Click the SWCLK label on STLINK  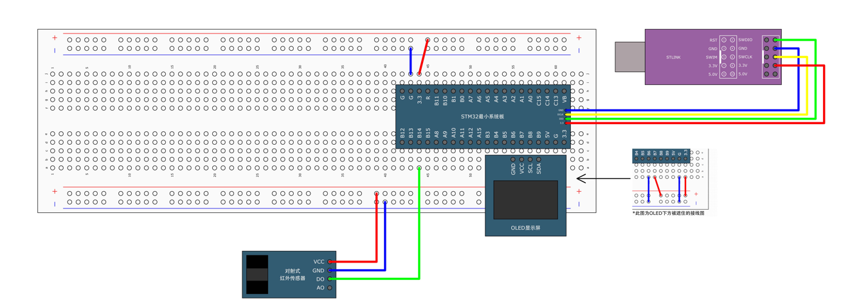745,57
